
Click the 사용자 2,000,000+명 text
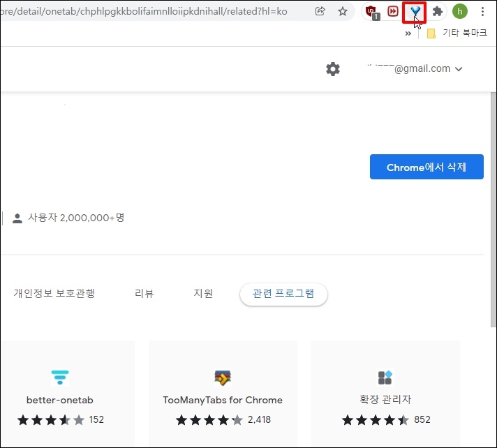tap(76, 218)
